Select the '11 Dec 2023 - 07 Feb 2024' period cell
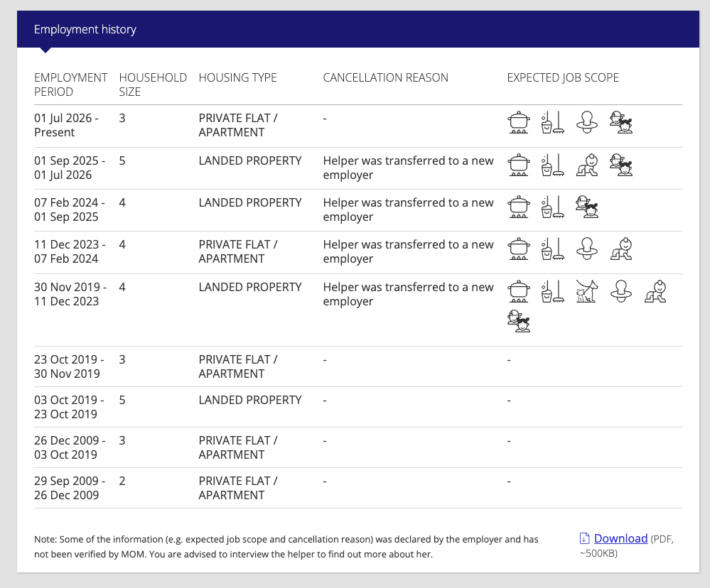 [70, 251]
